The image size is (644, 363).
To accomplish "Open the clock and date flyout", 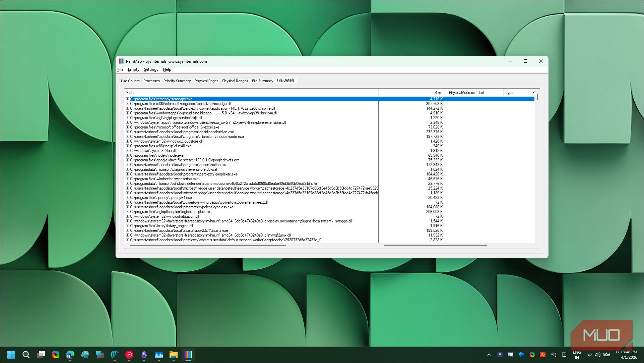I will 626,355.
